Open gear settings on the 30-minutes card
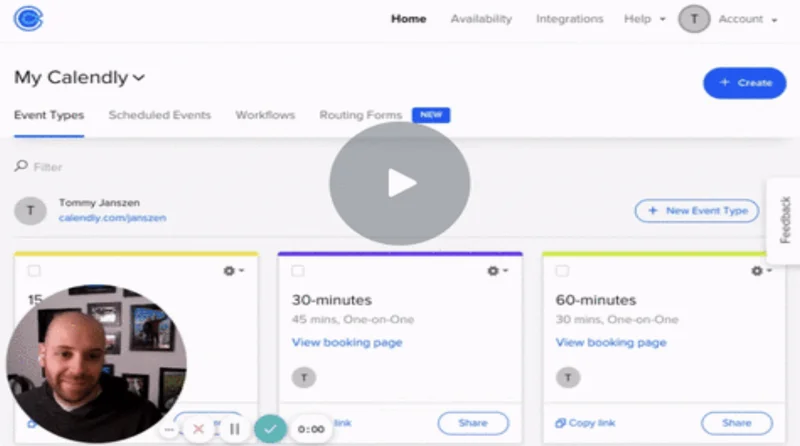The image size is (800, 446). [497, 271]
